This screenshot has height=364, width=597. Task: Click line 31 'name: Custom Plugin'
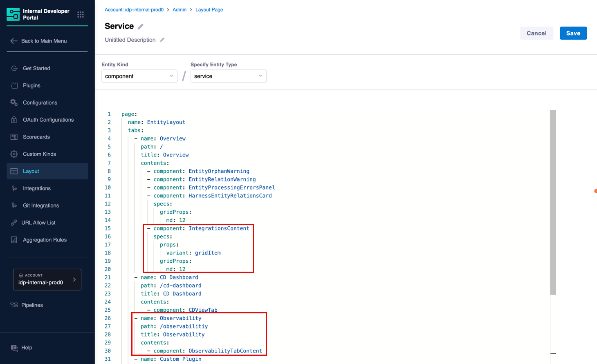click(x=171, y=359)
